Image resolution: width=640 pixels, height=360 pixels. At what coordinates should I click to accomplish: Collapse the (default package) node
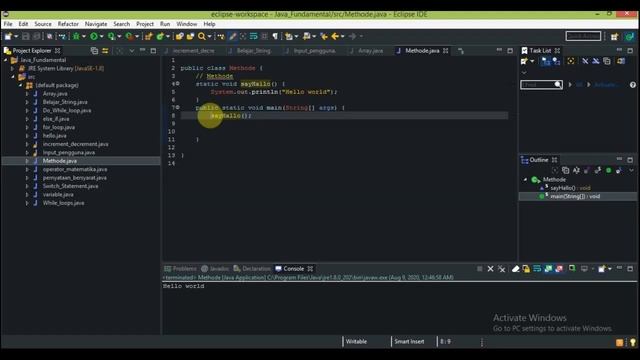tap(20, 85)
